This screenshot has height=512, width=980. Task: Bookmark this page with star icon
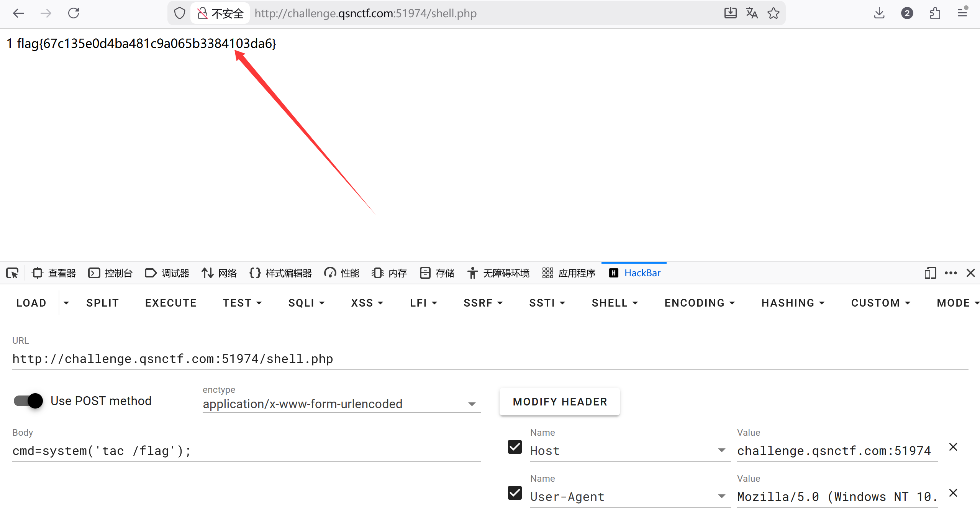pos(774,13)
